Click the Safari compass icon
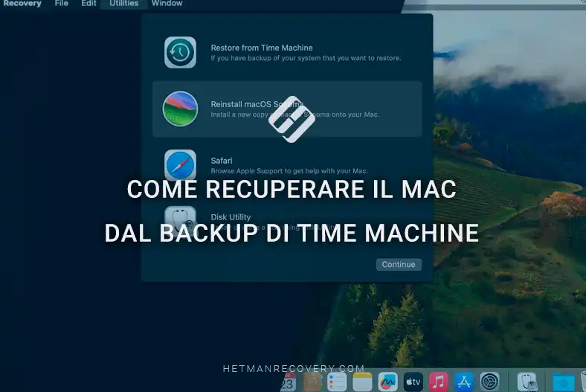Viewport: 586px width, 392px height. click(180, 164)
